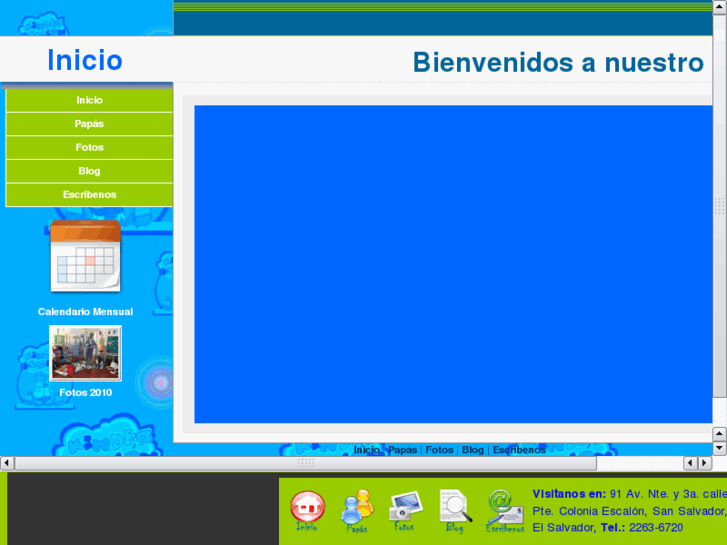This screenshot has height=545, width=727.
Task: Open the Fotos camera icon in footer
Action: [x=405, y=510]
